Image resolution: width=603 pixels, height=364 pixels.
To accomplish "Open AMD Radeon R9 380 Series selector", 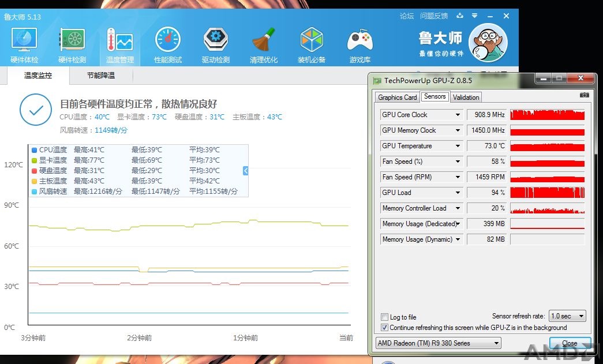I will tap(438, 343).
